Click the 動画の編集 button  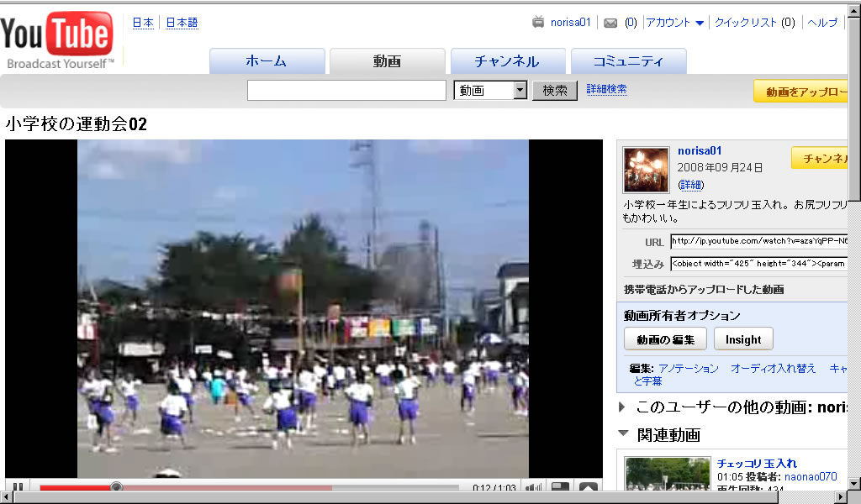[666, 339]
